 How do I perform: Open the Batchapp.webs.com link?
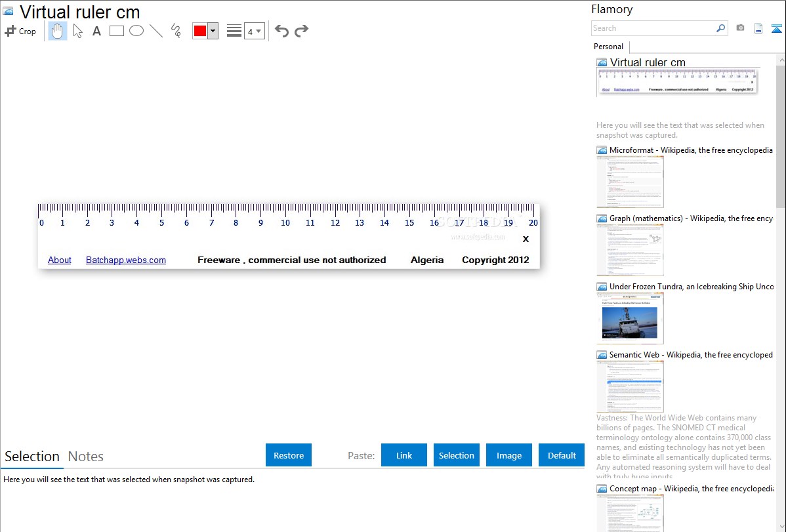126,260
